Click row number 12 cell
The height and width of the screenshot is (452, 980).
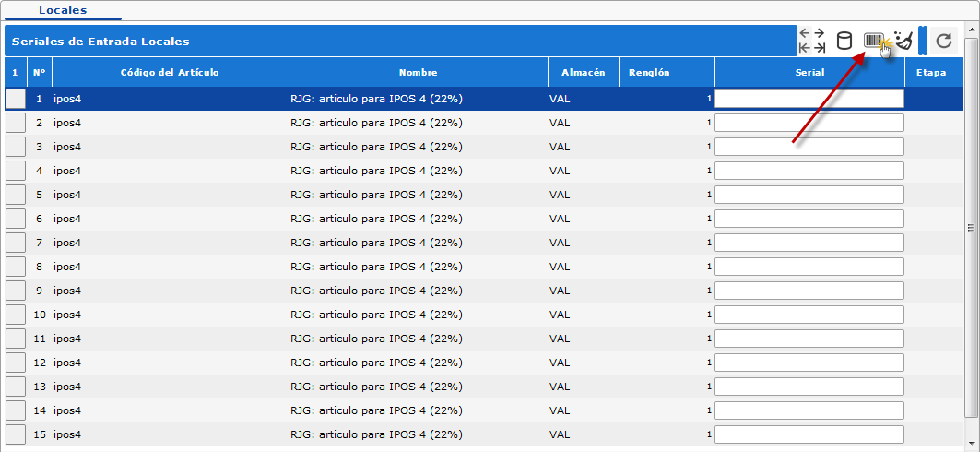[40, 363]
